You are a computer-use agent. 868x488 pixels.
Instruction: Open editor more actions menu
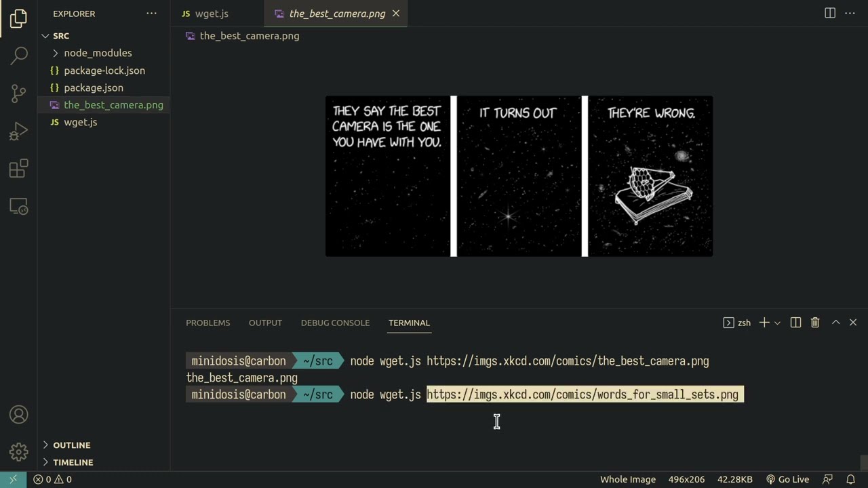pyautogui.click(x=850, y=14)
